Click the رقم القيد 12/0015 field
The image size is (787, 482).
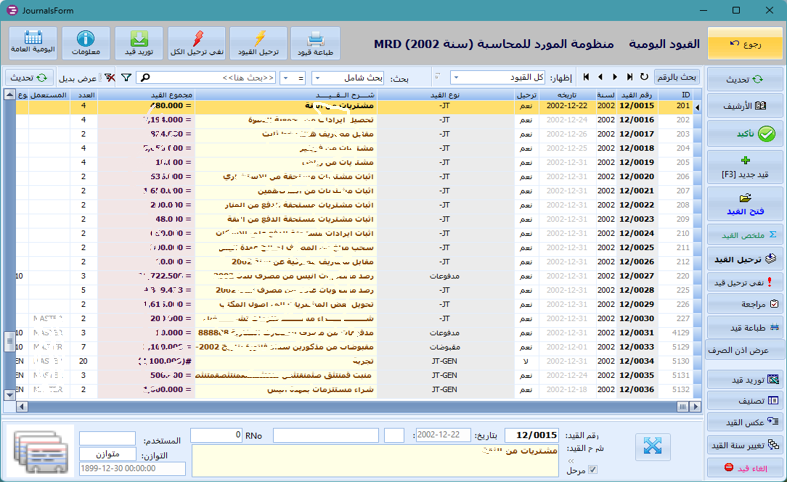532,435
